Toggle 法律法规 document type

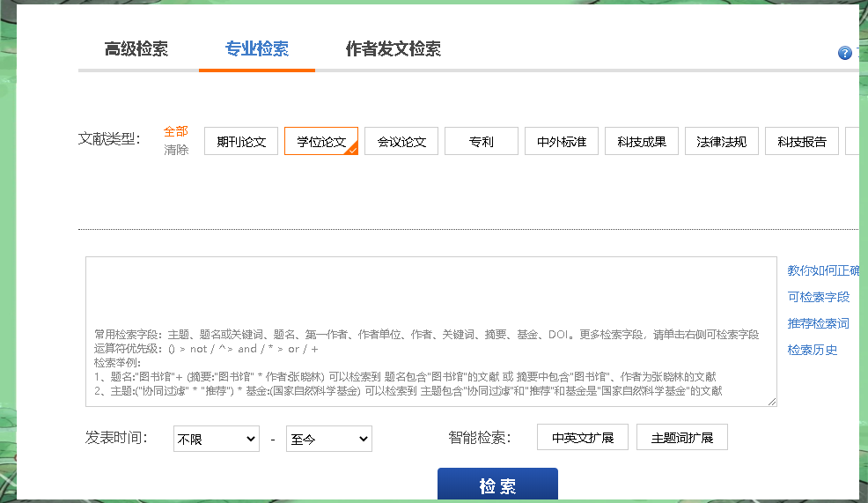722,141
